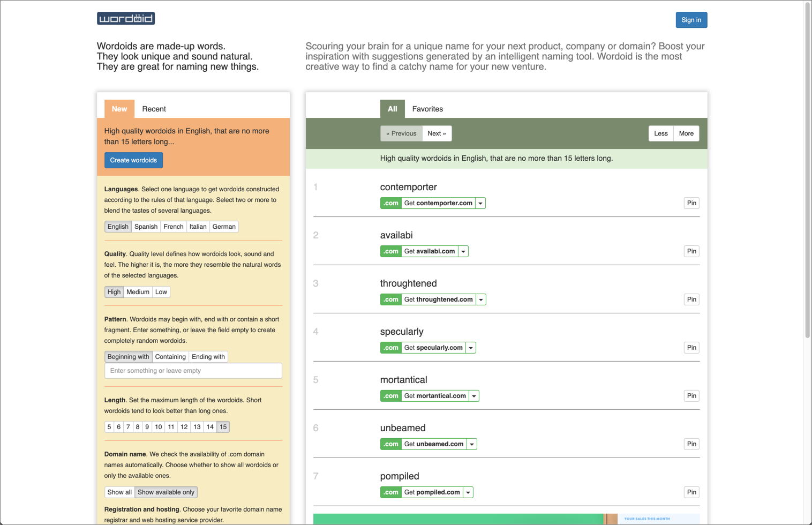The height and width of the screenshot is (525, 812).
Task: Switch to the Recent tab
Action: click(x=154, y=109)
